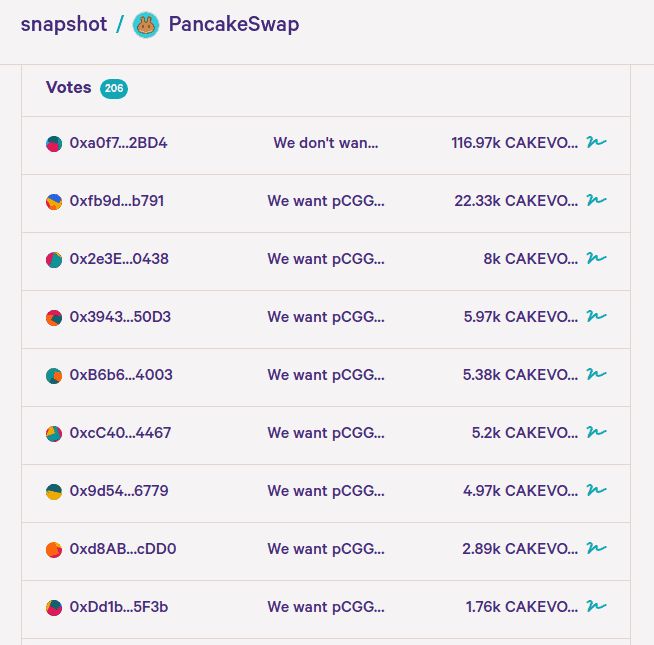Open signature icon for voter 0x9d54...6779
654x645 pixels.
pyautogui.click(x=597, y=491)
